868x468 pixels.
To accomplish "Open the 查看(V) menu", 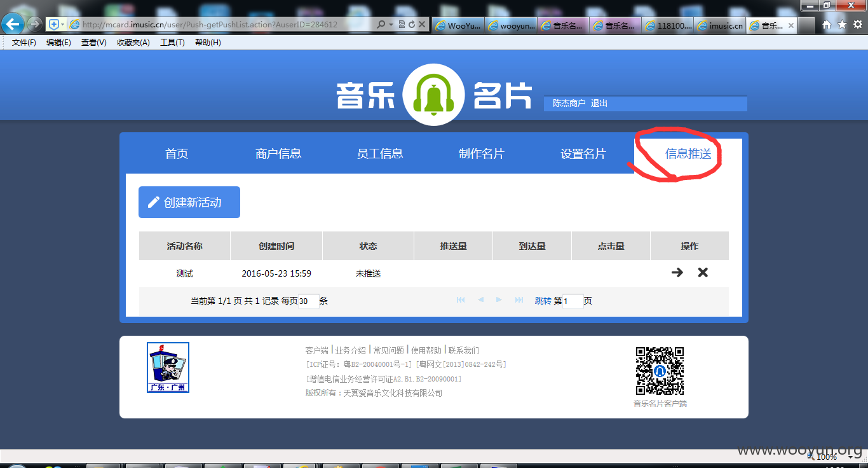I will click(x=93, y=43).
